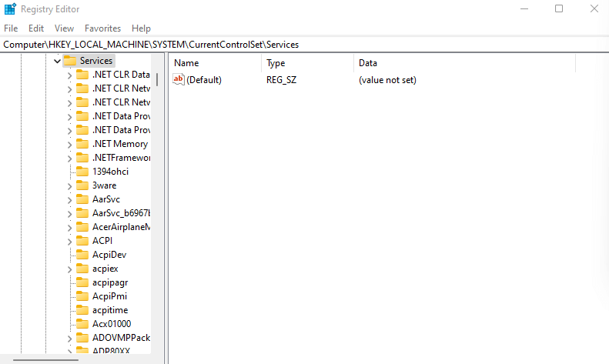Select the 'Services' key label
Viewport: 609px width, 364px height.
[x=96, y=61]
